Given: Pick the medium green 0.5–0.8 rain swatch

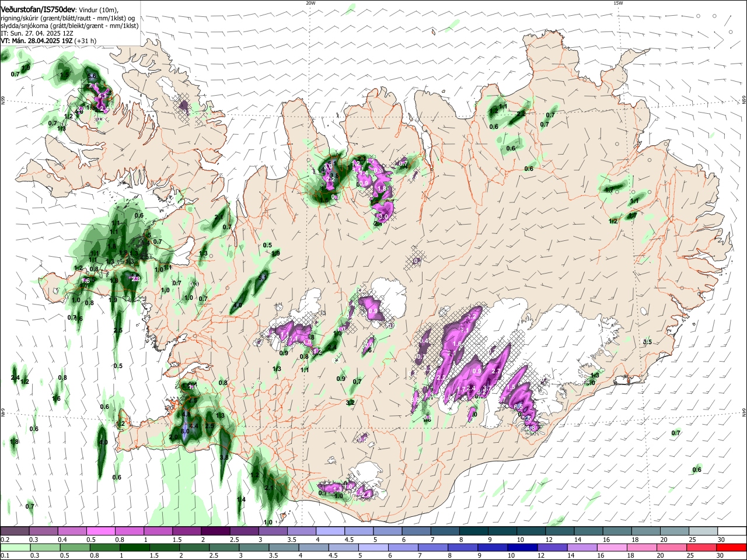Looking at the screenshot, I should 75,547.
